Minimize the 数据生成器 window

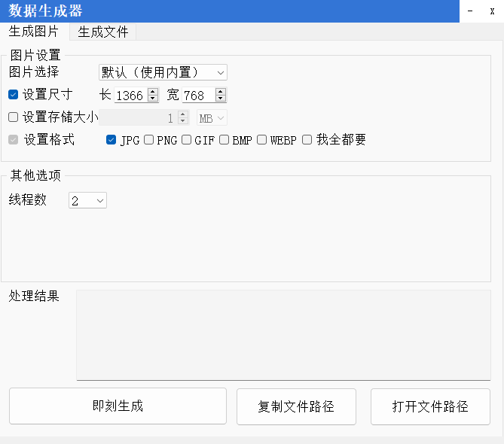[470, 11]
